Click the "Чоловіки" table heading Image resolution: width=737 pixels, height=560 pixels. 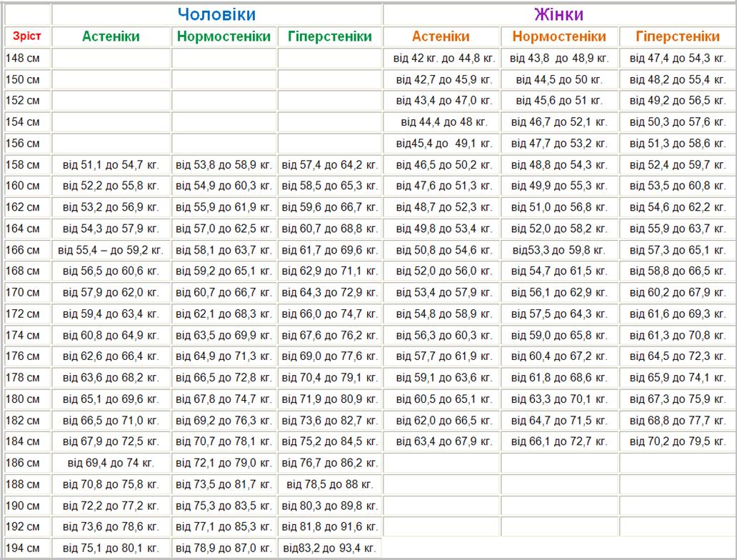tap(216, 14)
